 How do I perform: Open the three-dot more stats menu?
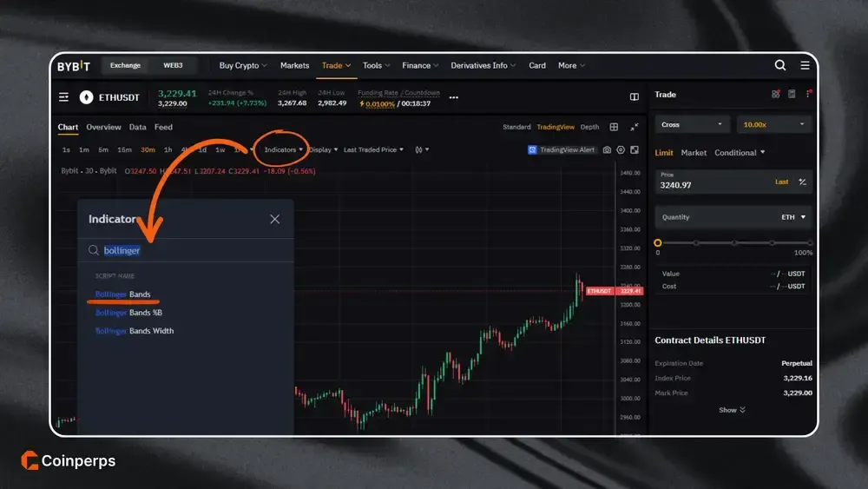454,97
